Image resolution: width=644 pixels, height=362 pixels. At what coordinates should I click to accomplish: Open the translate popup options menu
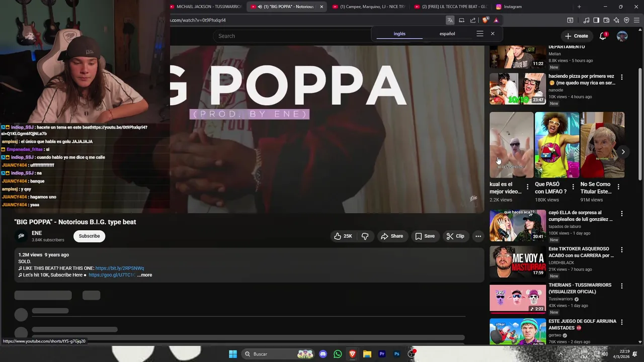click(x=480, y=34)
